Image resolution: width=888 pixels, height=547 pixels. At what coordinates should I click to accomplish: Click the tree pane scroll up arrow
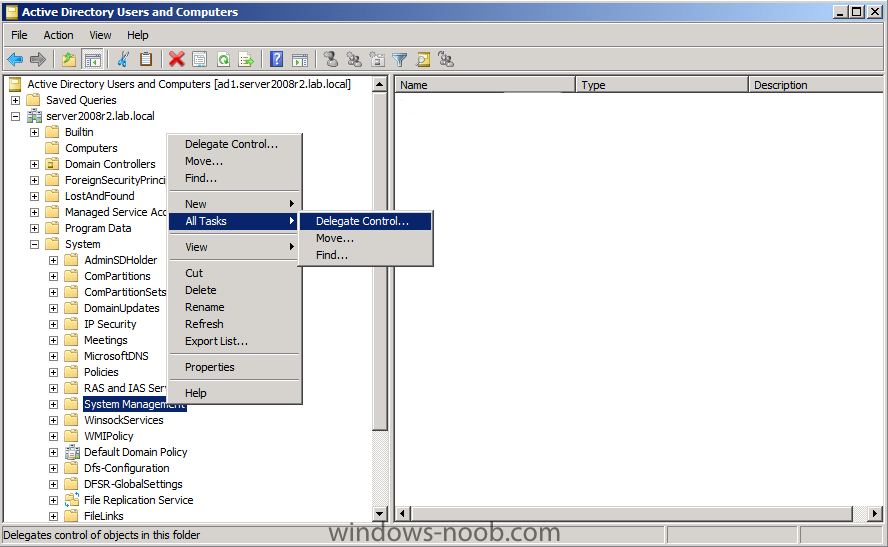click(x=380, y=84)
